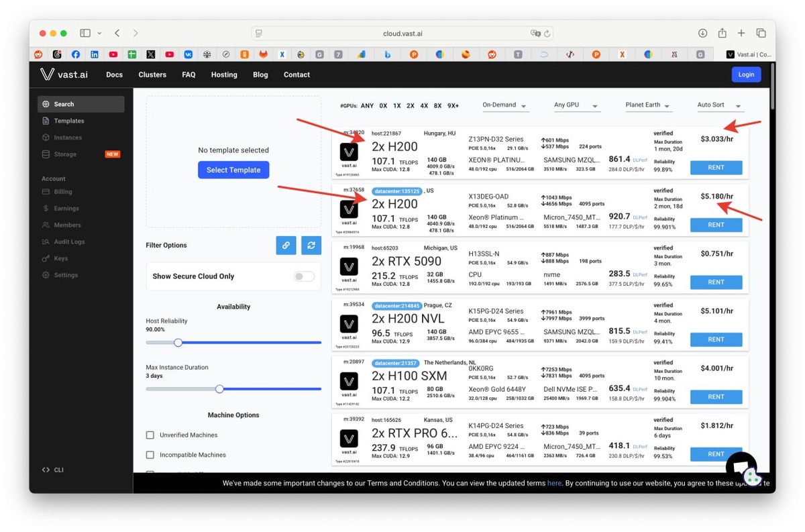
Task: Filter GPU count to 2X
Action: [x=411, y=105]
